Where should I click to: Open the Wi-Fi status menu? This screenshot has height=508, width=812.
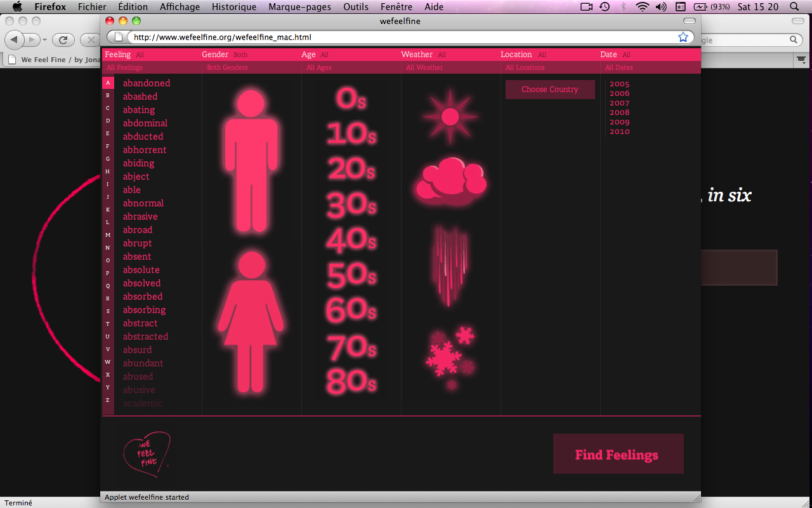(643, 6)
